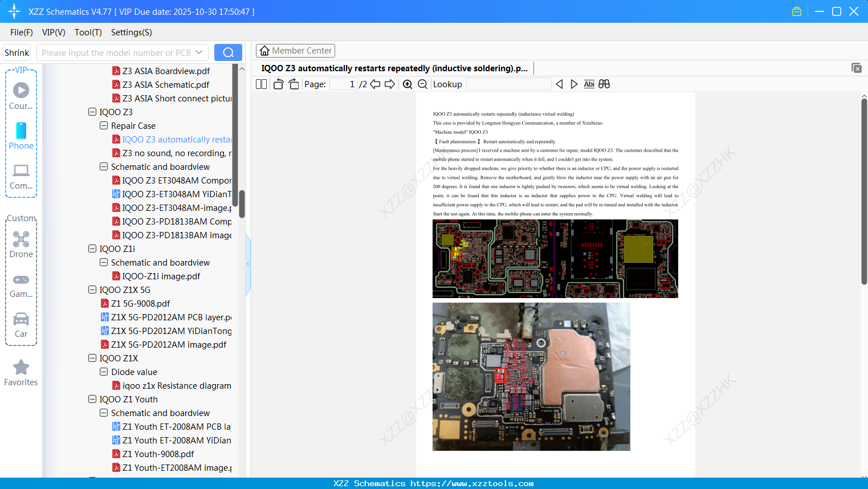Image resolution: width=868 pixels, height=489 pixels.
Task: Click the yellow toolbox icon in title bar
Action: 797,11
